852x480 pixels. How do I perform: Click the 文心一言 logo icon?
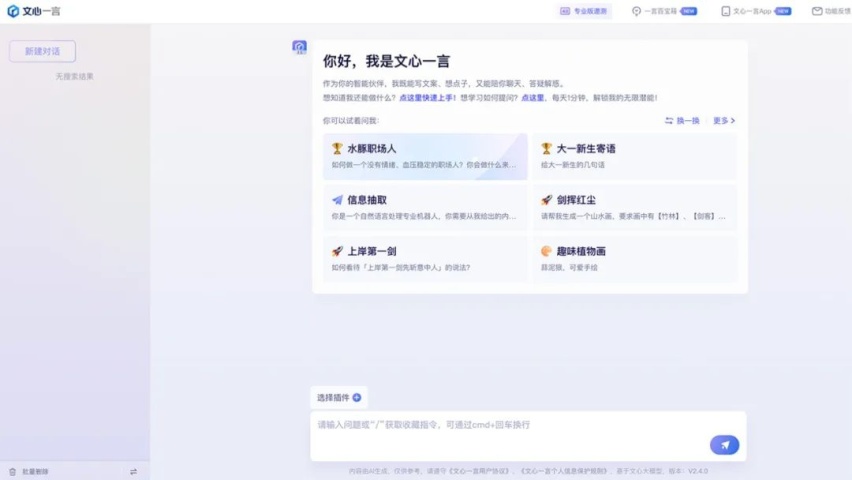tap(13, 11)
